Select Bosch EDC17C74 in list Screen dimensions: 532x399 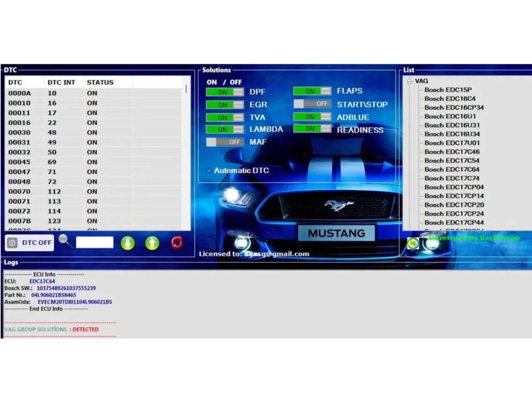(452, 178)
